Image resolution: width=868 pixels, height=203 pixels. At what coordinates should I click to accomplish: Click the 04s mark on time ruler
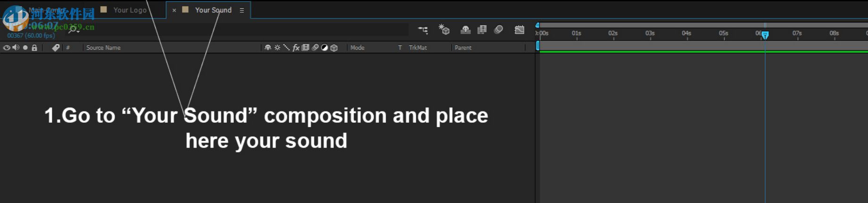point(686,33)
